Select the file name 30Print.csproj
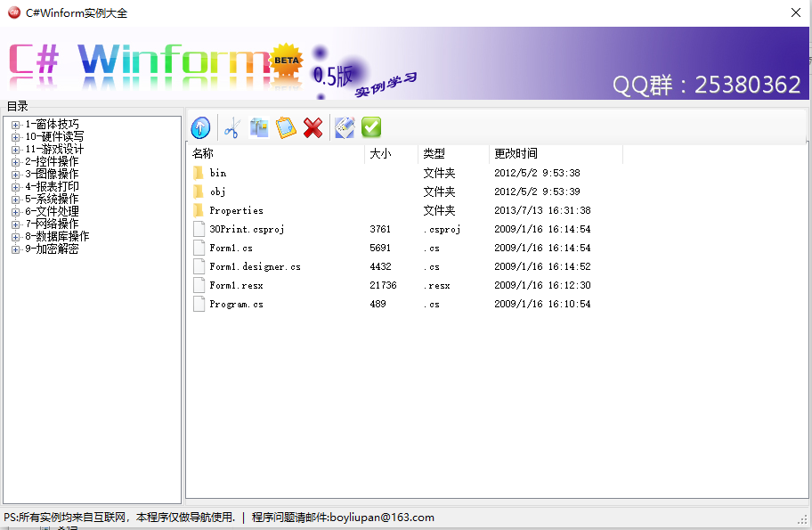Screen dimensions: 812x530 click(x=247, y=229)
